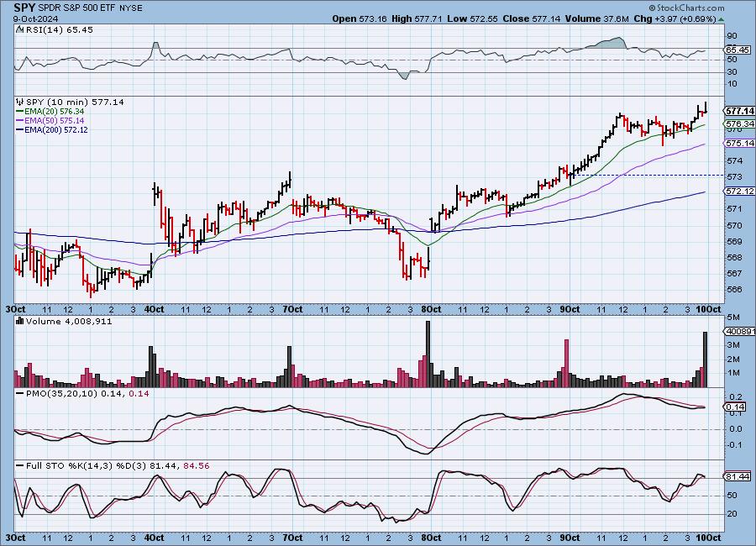Click the Chg +3.97 (+0.69%) value
The image size is (756, 546).
click(675, 18)
